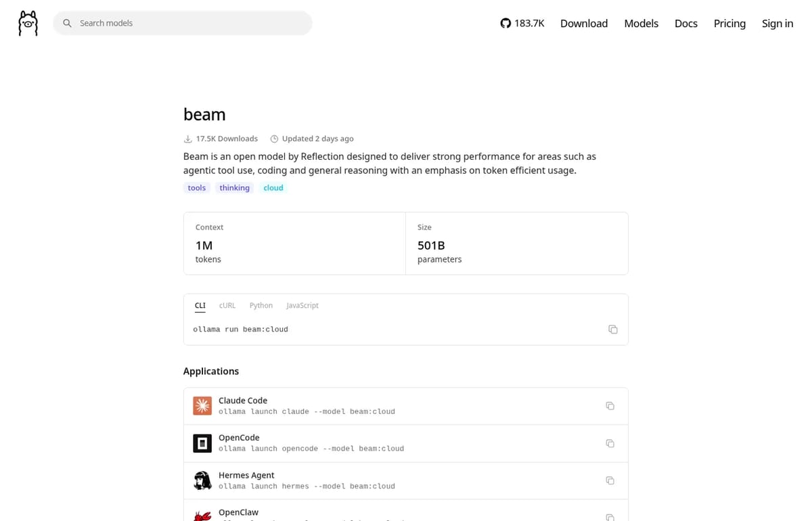Click the Ollama llama logo
The image size is (812, 521).
(28, 23)
